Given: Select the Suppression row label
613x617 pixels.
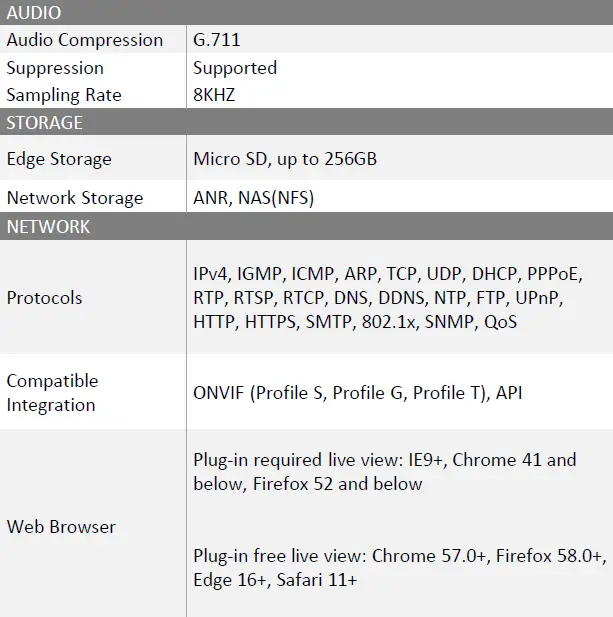Looking at the screenshot, I should [55, 68].
